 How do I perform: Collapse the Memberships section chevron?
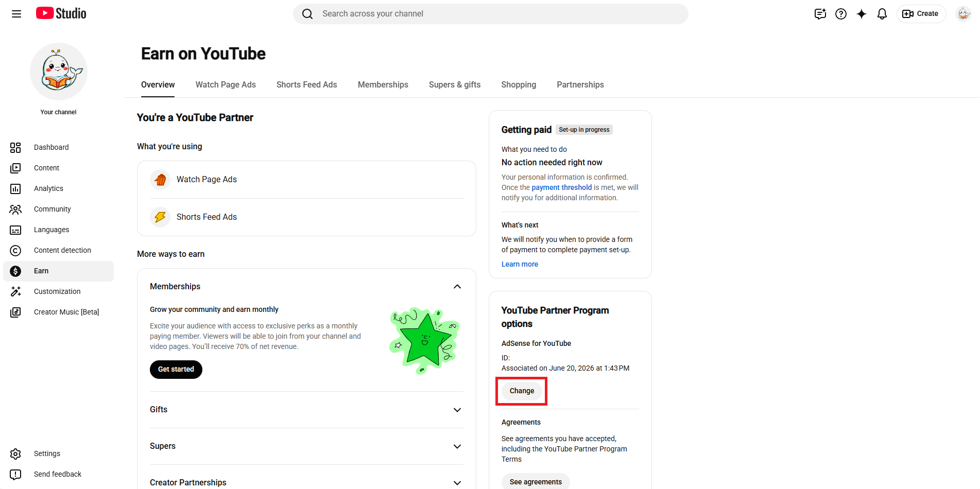[457, 287]
